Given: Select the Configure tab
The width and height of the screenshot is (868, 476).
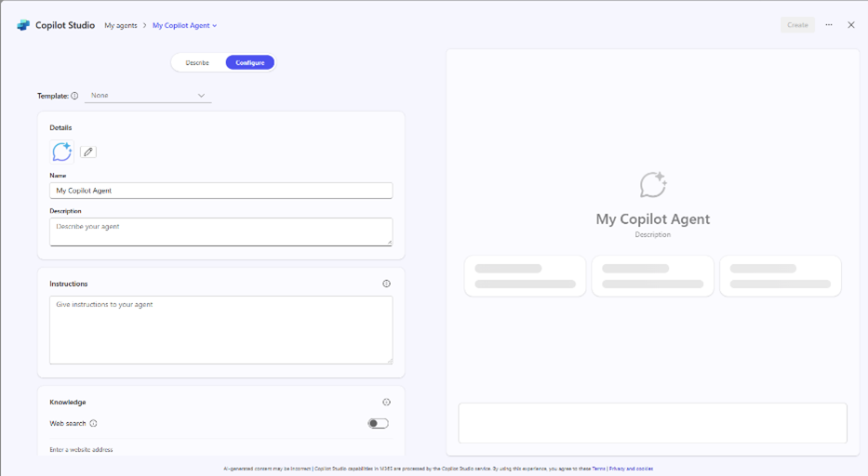Looking at the screenshot, I should [x=250, y=63].
